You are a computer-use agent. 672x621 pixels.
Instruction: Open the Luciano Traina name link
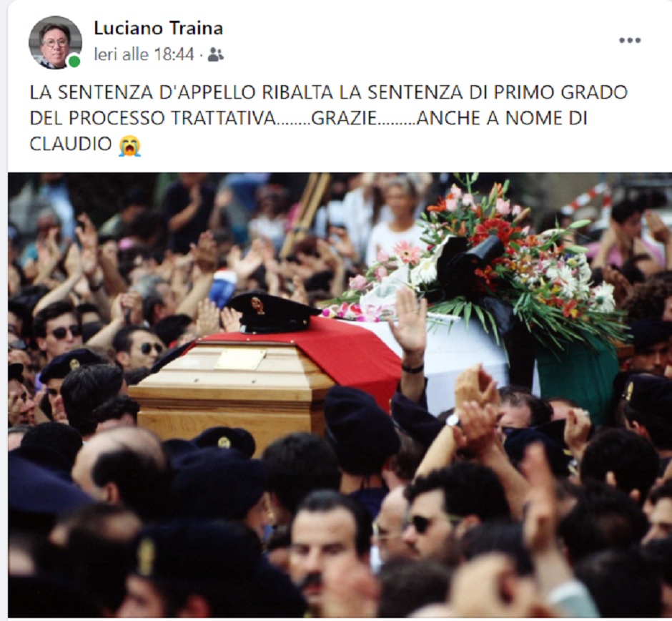click(x=158, y=29)
